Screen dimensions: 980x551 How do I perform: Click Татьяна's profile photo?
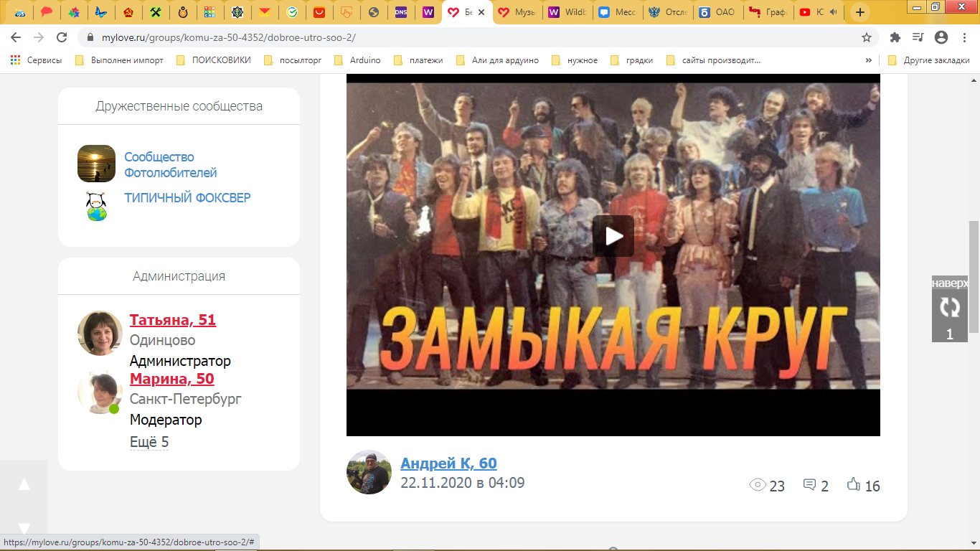(x=100, y=334)
